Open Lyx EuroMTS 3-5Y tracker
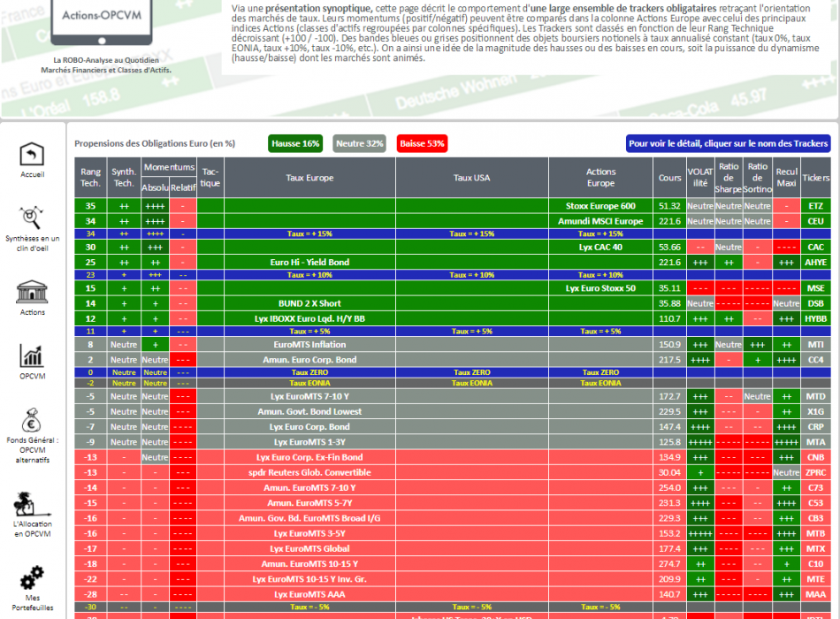840x619 pixels. pos(309,534)
